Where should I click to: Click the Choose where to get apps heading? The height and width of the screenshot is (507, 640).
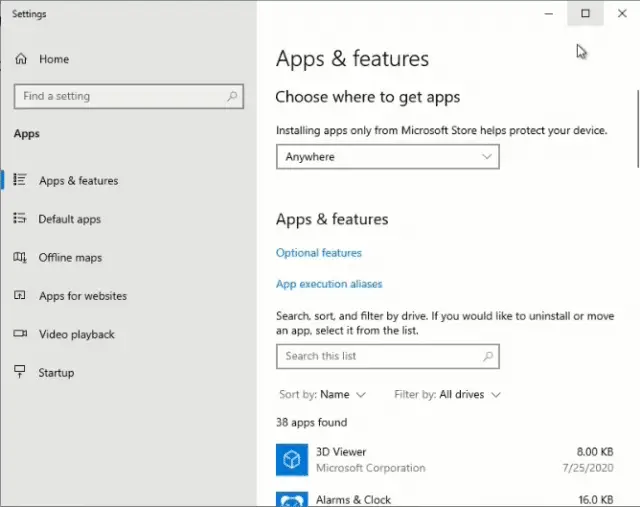coord(368,98)
